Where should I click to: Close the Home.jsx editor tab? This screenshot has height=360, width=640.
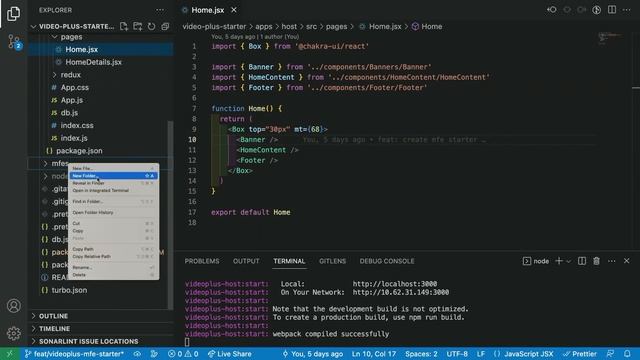pyautogui.click(x=234, y=10)
